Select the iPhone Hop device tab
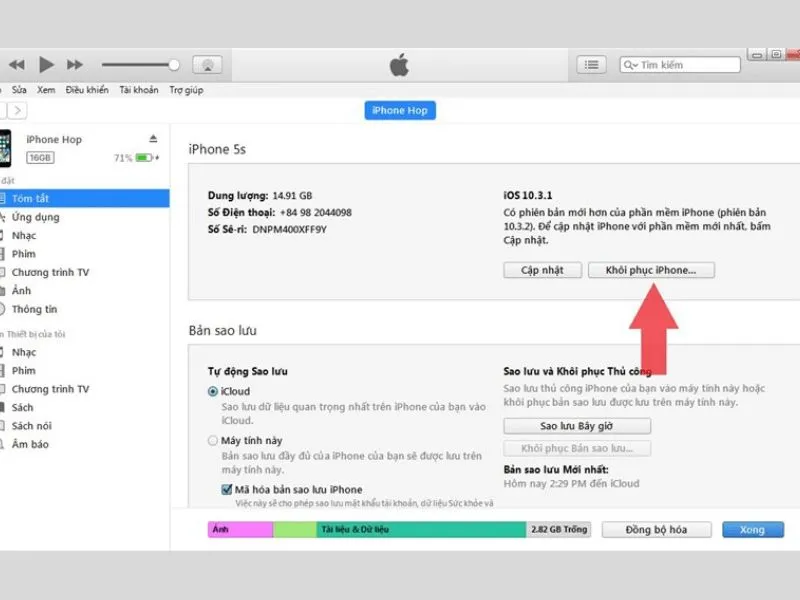This screenshot has height=600, width=800. [x=400, y=110]
